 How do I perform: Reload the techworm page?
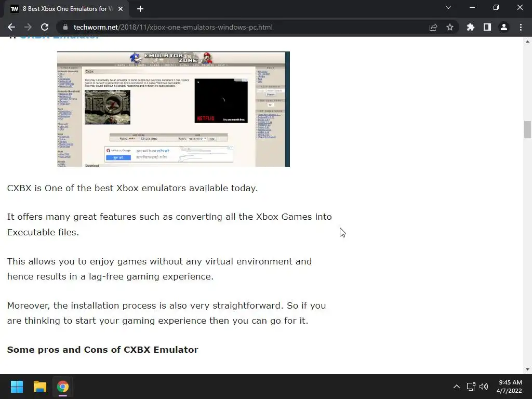click(x=45, y=27)
